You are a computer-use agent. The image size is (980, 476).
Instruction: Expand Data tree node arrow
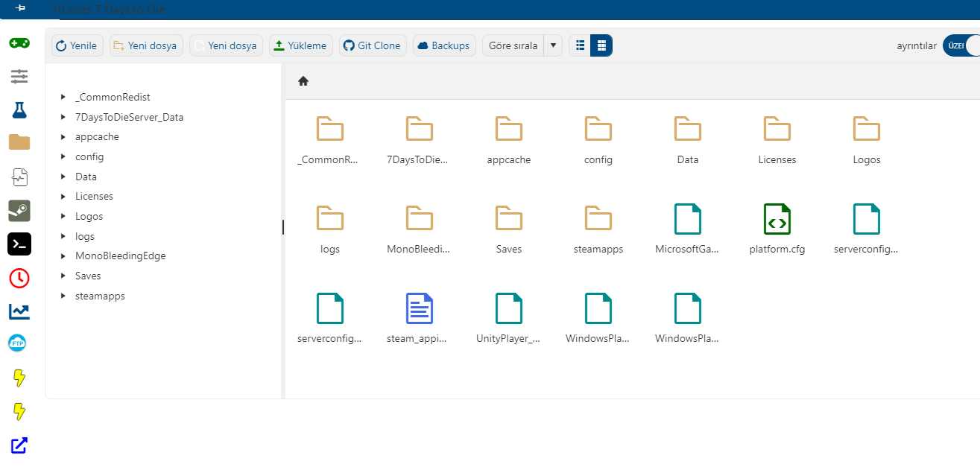tap(63, 177)
